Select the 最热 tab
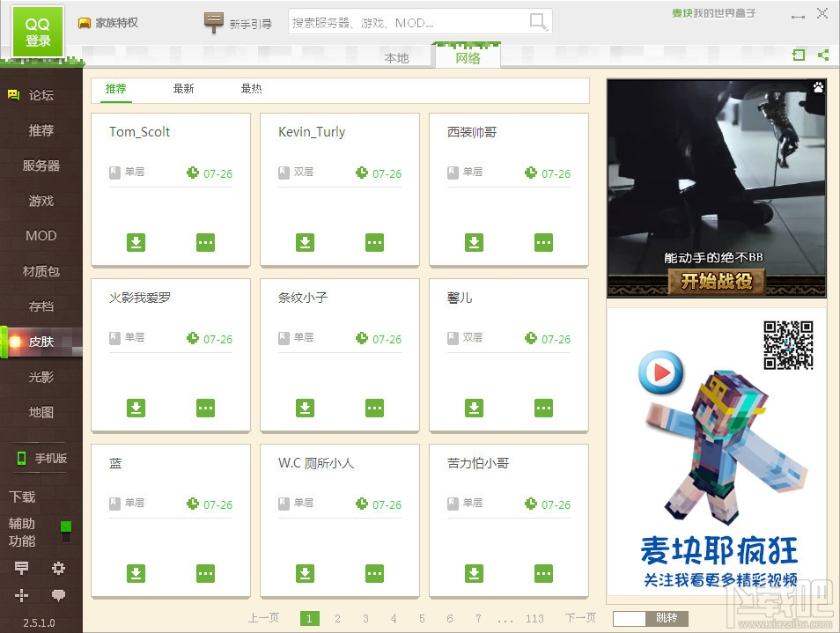Image resolution: width=840 pixels, height=633 pixels. pos(251,88)
